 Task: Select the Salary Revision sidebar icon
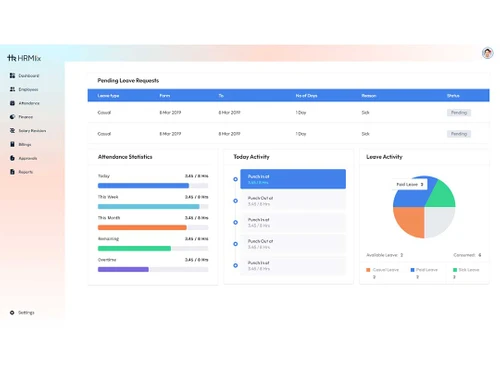[x=12, y=130]
